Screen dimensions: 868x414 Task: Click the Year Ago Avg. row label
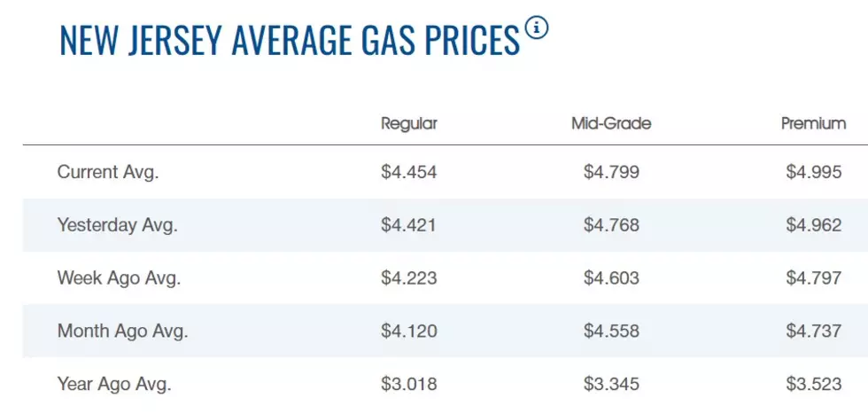(114, 384)
